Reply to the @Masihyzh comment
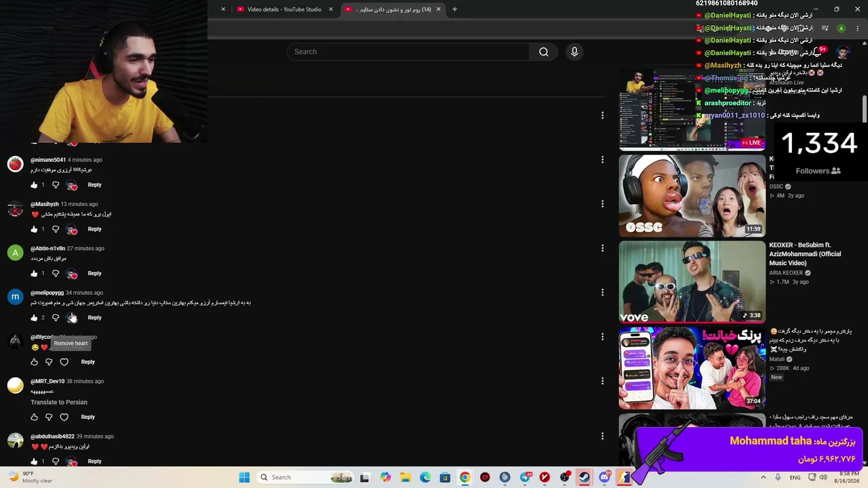 click(x=94, y=229)
